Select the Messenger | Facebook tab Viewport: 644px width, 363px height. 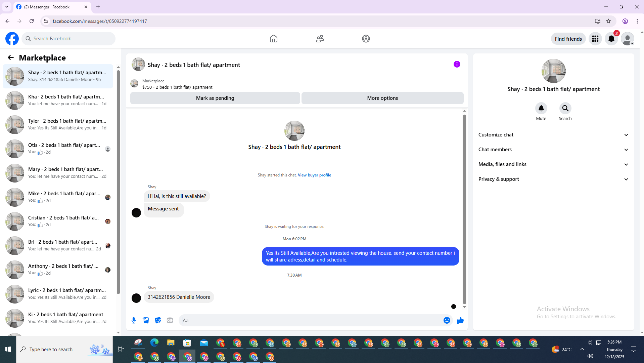tap(52, 7)
